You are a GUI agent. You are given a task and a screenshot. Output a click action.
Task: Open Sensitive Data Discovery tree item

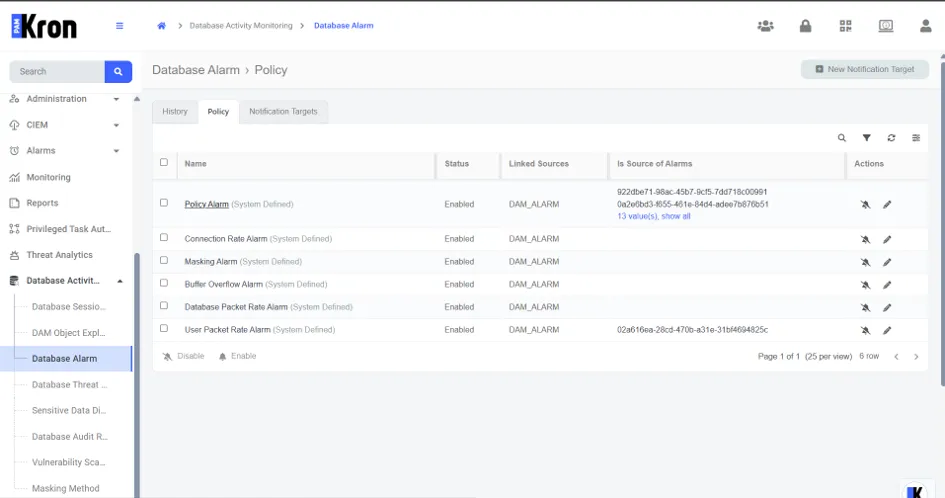69,411
